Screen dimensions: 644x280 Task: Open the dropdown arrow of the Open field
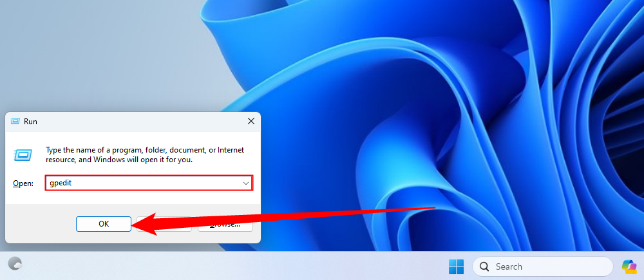pyautogui.click(x=246, y=183)
